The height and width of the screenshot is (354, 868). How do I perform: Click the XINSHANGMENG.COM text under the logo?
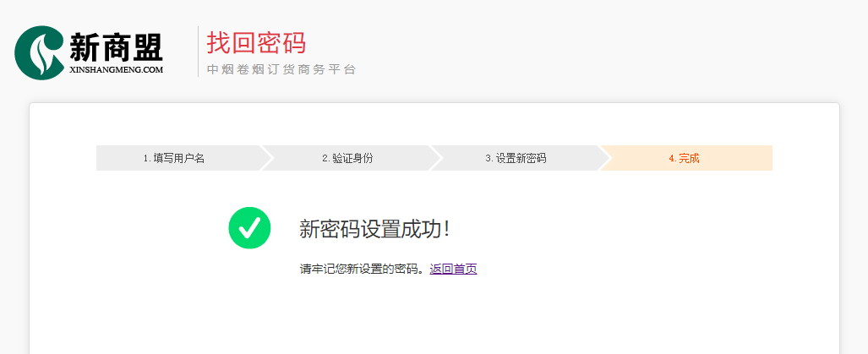pos(117,69)
